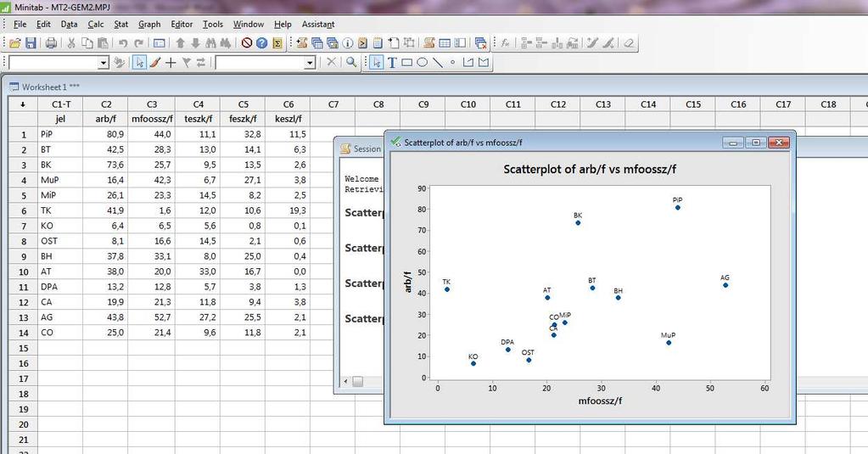Viewport: 868px width, 454px height.
Task: Select the Crosshairs plus tool
Action: [x=171, y=63]
